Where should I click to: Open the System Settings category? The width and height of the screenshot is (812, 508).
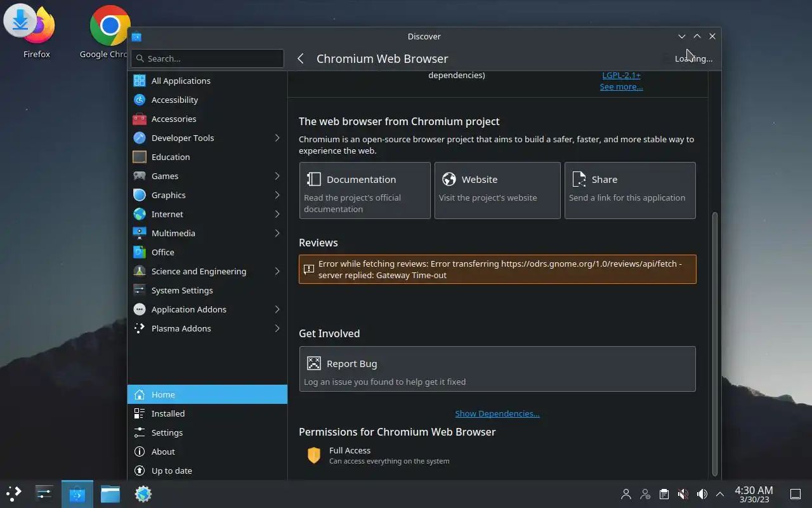click(x=182, y=290)
